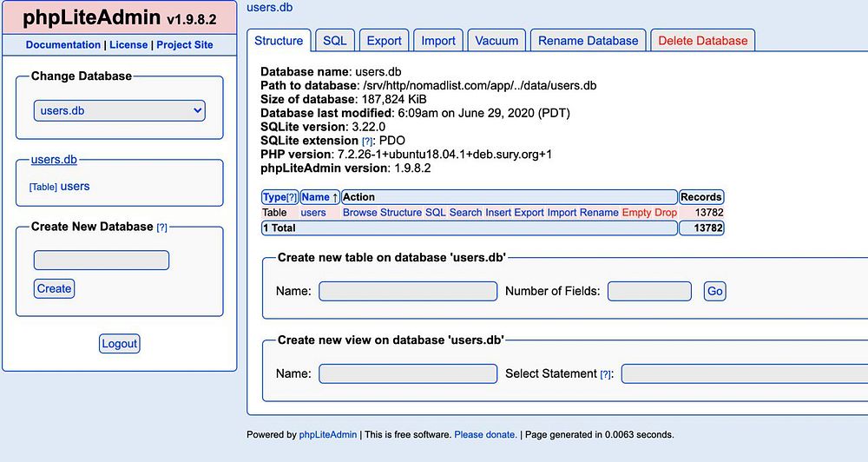868x462 pixels.
Task: Focus new table Name field
Action: coord(408,292)
